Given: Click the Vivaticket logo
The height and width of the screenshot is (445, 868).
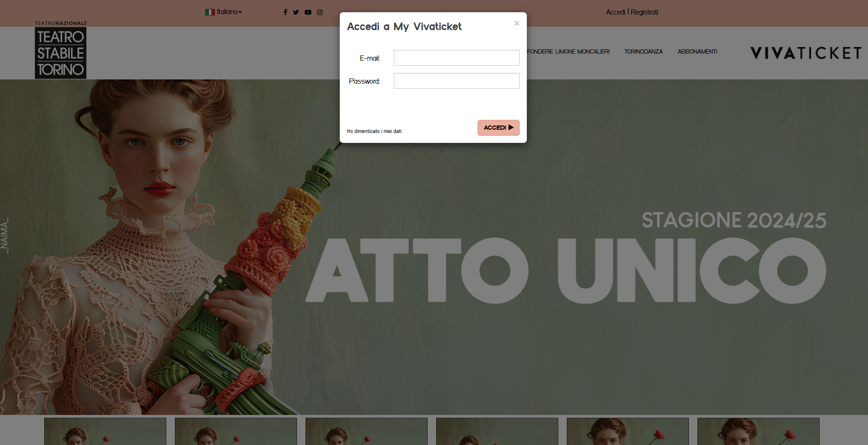Looking at the screenshot, I should pyautogui.click(x=805, y=53).
